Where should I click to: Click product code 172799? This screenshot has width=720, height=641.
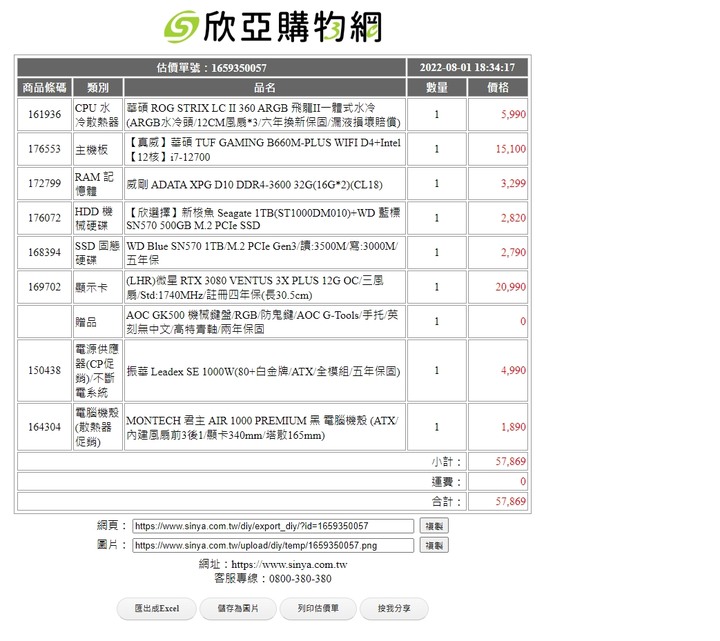click(x=44, y=183)
